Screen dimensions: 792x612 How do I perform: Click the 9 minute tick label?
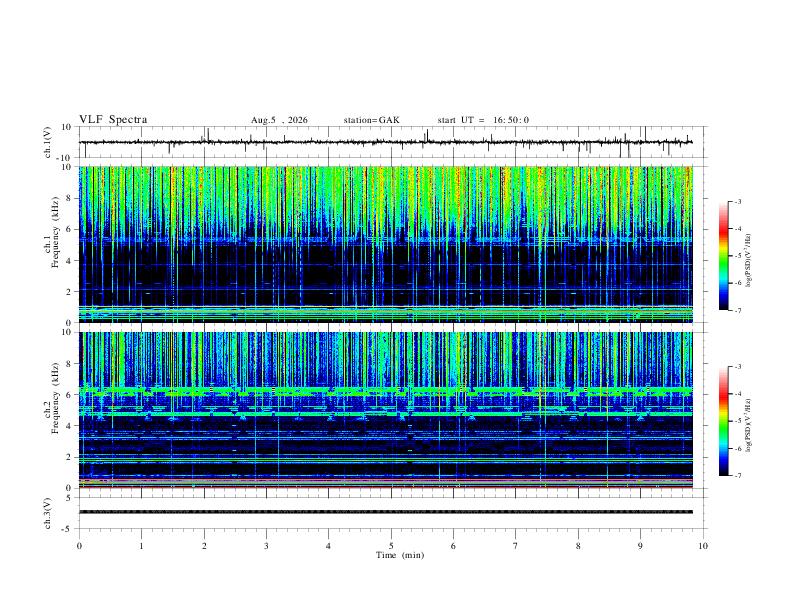pyautogui.click(x=640, y=546)
